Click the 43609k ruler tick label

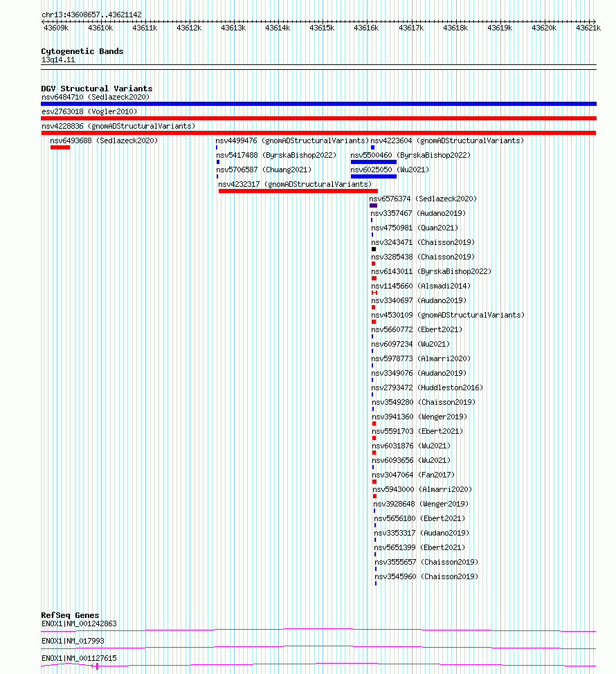point(56,28)
